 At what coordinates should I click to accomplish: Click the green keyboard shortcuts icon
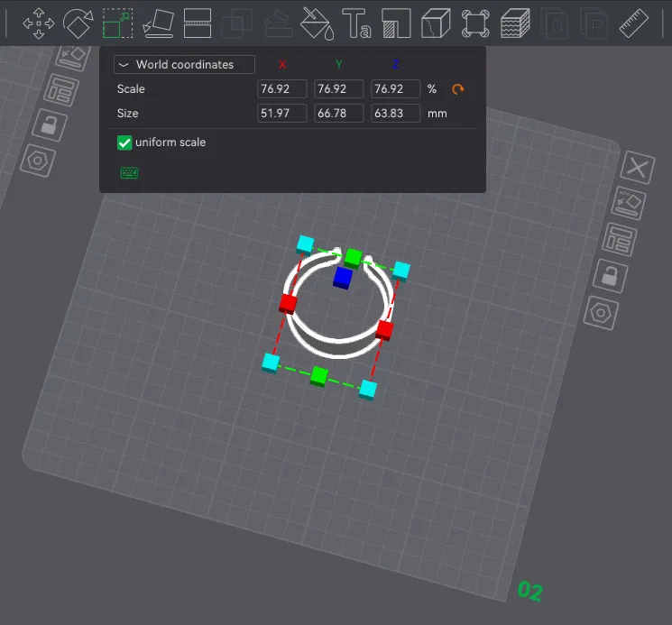(x=129, y=172)
